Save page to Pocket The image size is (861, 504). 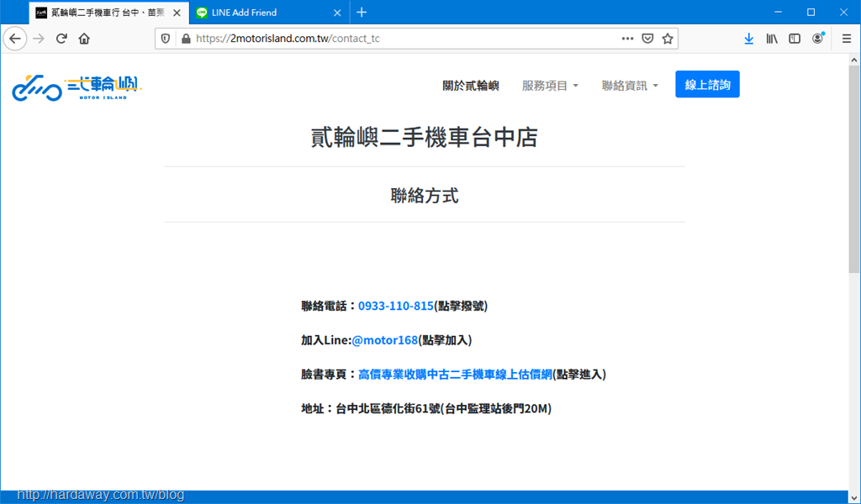pyautogui.click(x=648, y=39)
